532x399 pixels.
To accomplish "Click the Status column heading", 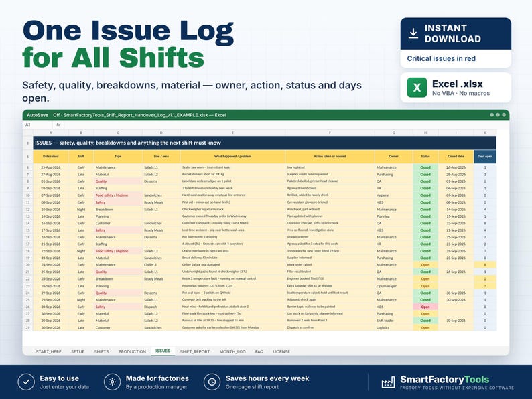I will (x=425, y=157).
